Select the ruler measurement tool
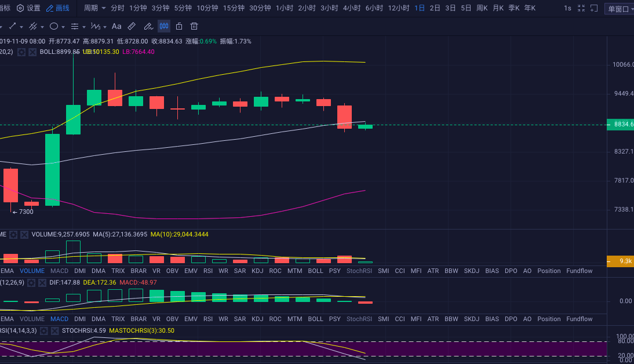Viewport: 634px width, 364px height. click(132, 26)
